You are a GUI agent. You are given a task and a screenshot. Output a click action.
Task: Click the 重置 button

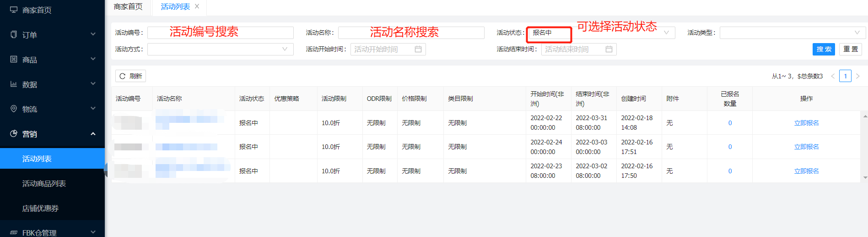point(851,49)
